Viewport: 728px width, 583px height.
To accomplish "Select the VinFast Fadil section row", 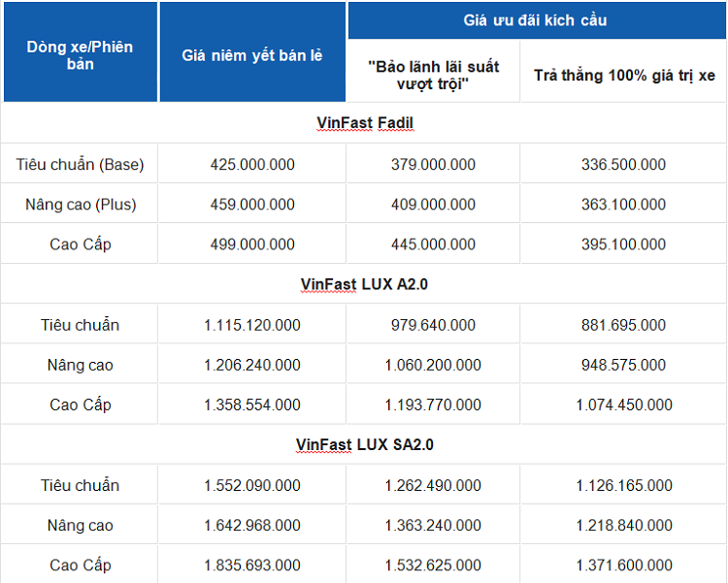I will coord(366,122).
